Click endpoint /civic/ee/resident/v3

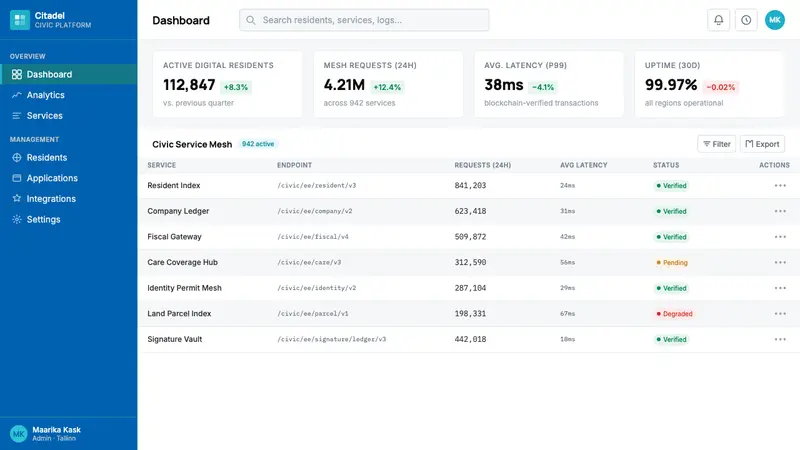(316, 186)
